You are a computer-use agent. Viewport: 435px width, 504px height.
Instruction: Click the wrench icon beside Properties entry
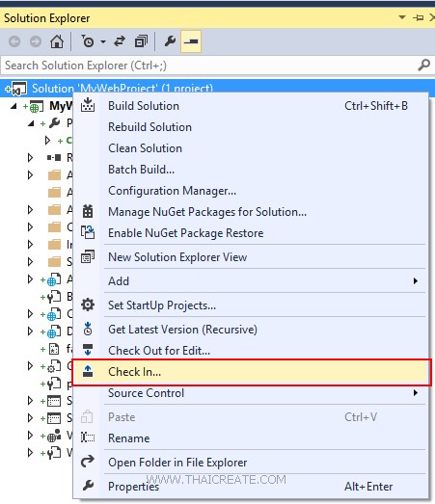coord(88,486)
